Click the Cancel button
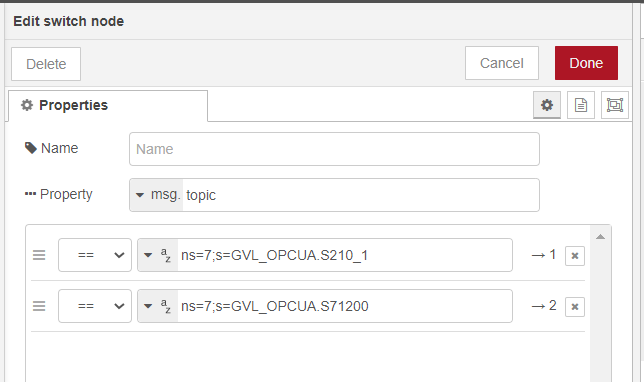Image resolution: width=644 pixels, height=382 pixels. [502, 63]
